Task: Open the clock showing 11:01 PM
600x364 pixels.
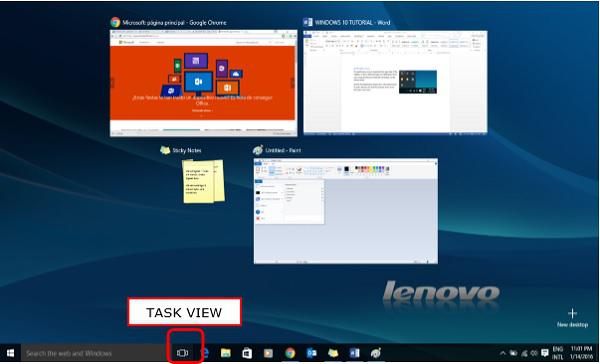Action: [581, 353]
